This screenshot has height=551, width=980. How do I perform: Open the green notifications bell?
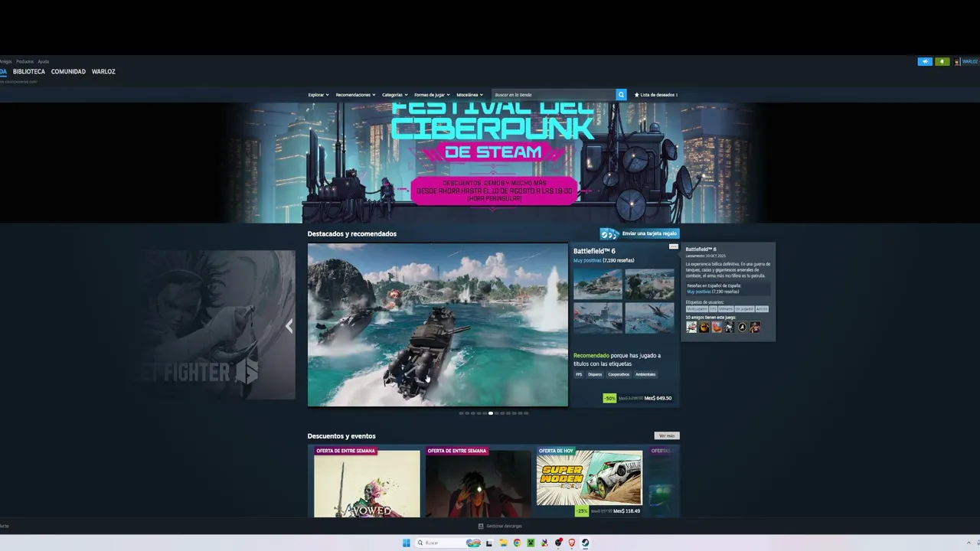tap(942, 62)
